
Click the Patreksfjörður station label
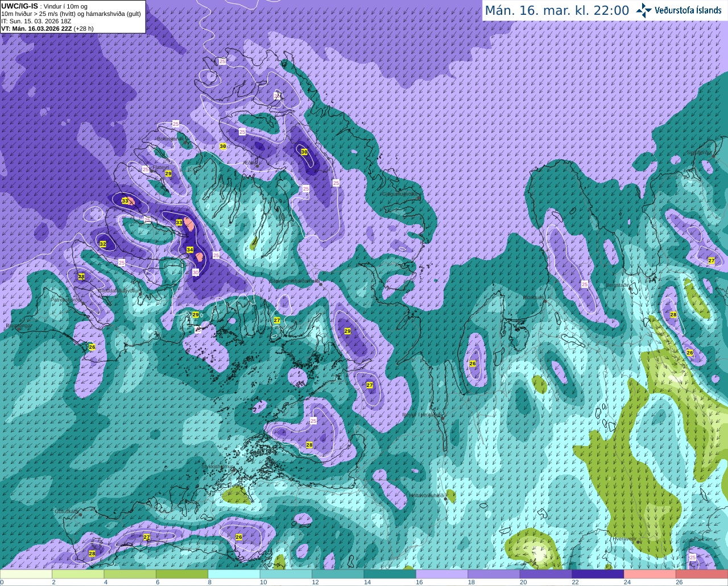coord(67,299)
